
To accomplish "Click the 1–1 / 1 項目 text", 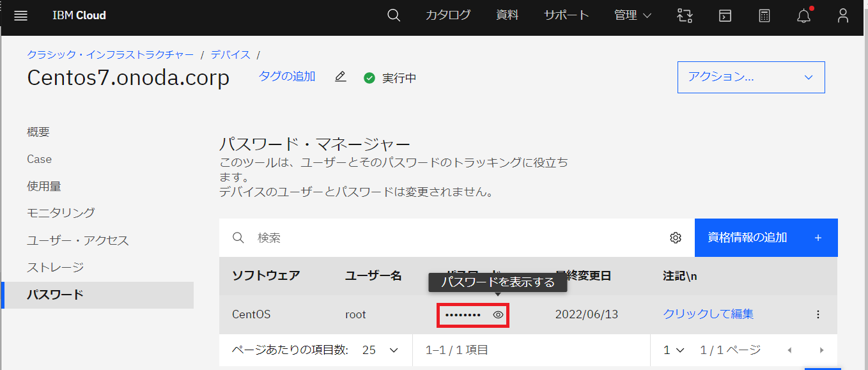I will point(457,350).
